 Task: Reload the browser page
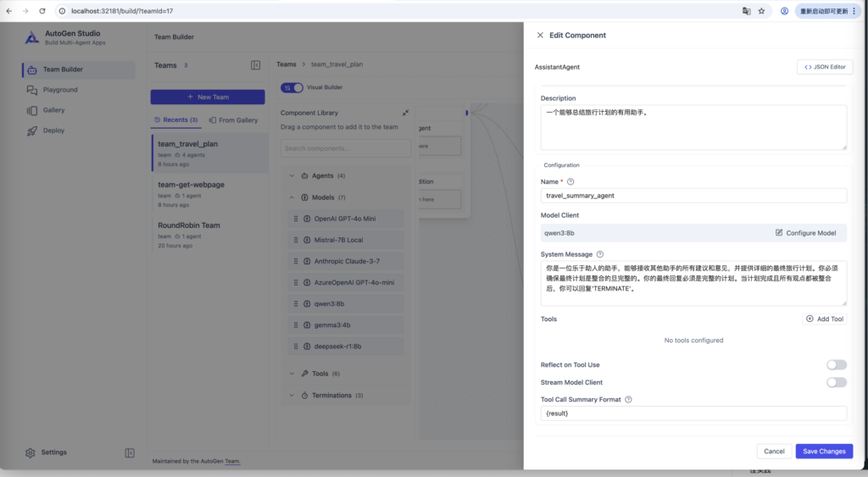click(42, 11)
